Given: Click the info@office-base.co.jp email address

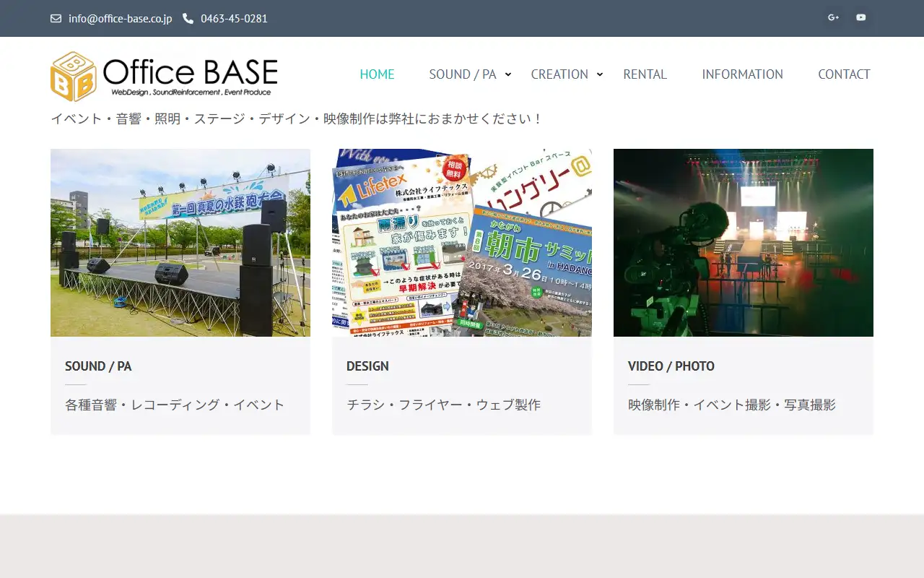Looking at the screenshot, I should pyautogui.click(x=120, y=19).
